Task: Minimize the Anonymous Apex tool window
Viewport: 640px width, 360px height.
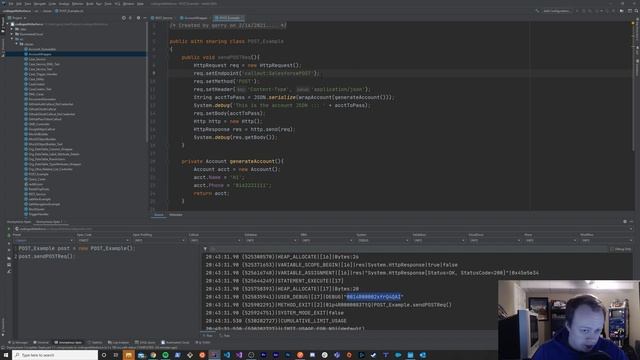Action: tap(631, 222)
